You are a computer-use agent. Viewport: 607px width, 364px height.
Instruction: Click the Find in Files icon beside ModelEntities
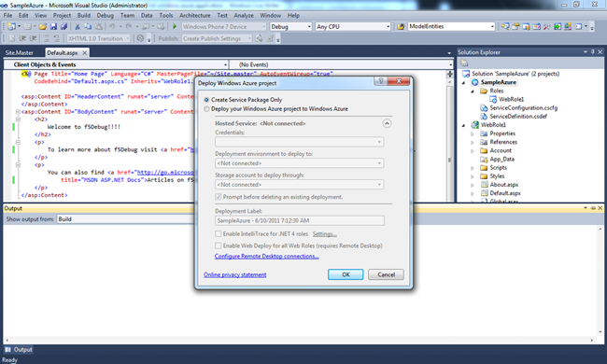401,27
